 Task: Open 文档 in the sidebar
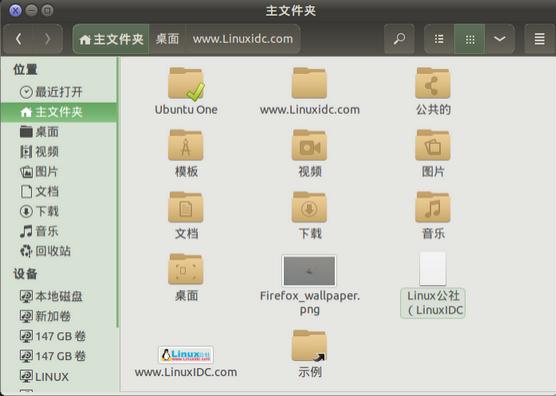[59, 191]
